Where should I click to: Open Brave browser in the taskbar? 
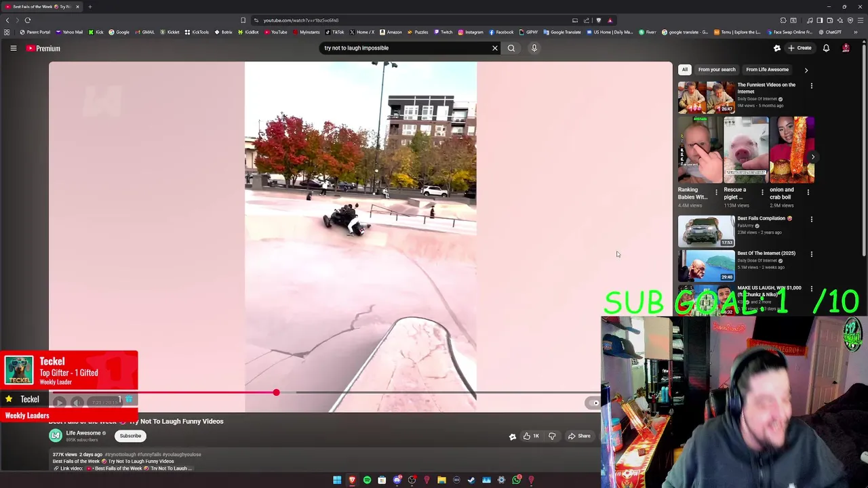click(x=352, y=481)
